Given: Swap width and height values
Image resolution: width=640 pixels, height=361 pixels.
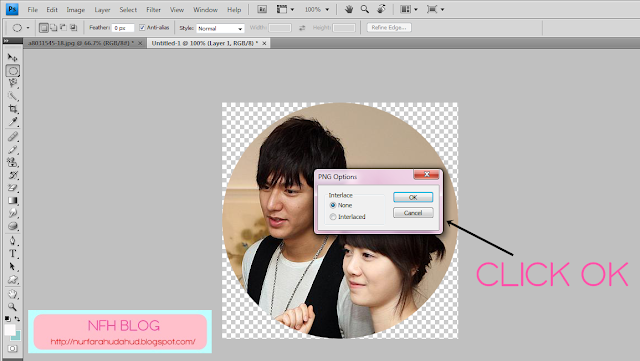Looking at the screenshot, I should click(x=302, y=28).
